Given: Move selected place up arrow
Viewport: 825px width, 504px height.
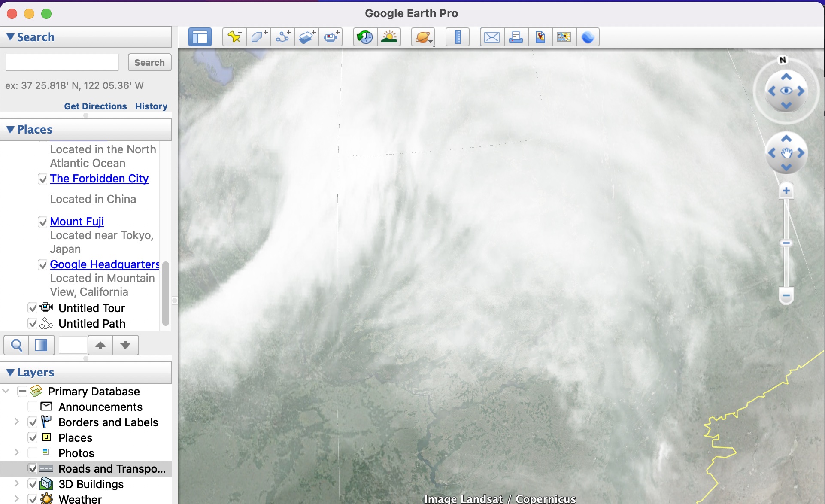Looking at the screenshot, I should pos(100,345).
